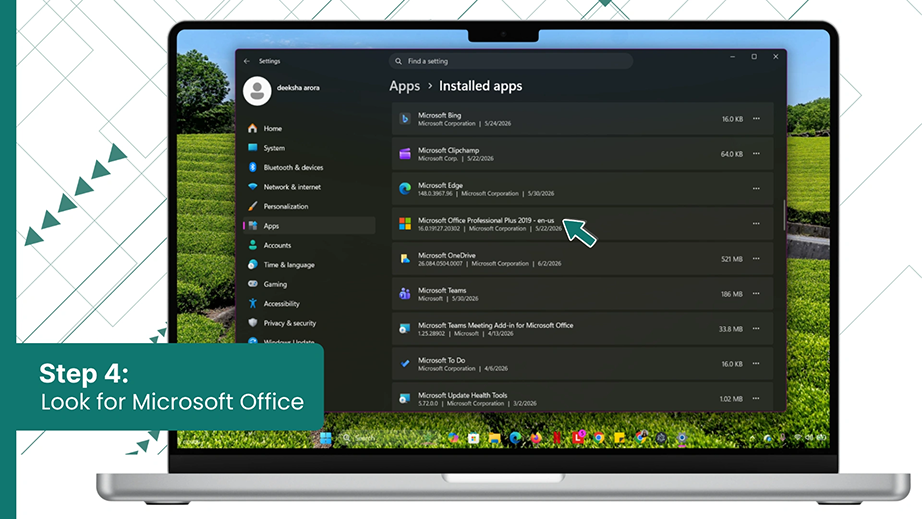Open Personalization settings
922x519 pixels.
(x=309, y=206)
